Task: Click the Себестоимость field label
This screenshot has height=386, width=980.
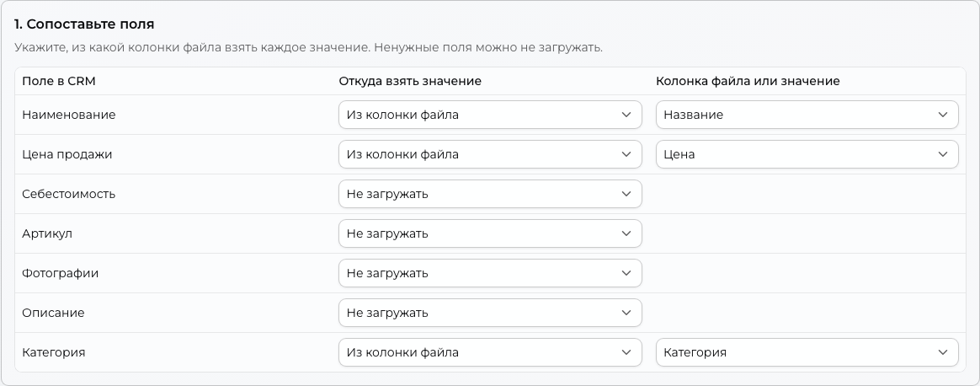Action: pos(69,194)
